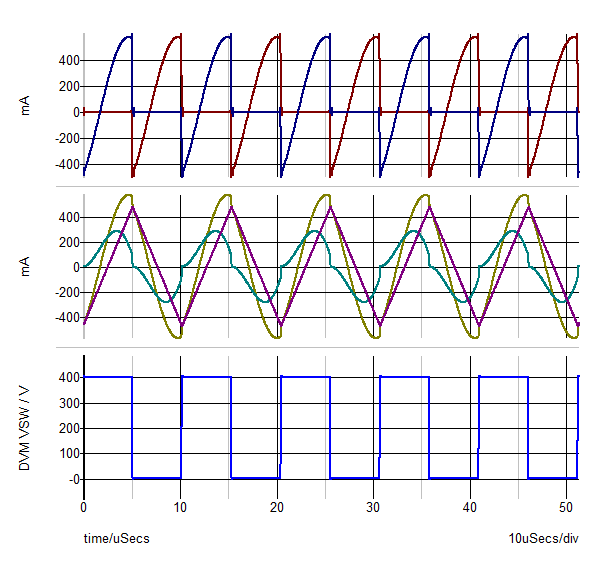Click the 10 tick on the time axis

point(180,508)
